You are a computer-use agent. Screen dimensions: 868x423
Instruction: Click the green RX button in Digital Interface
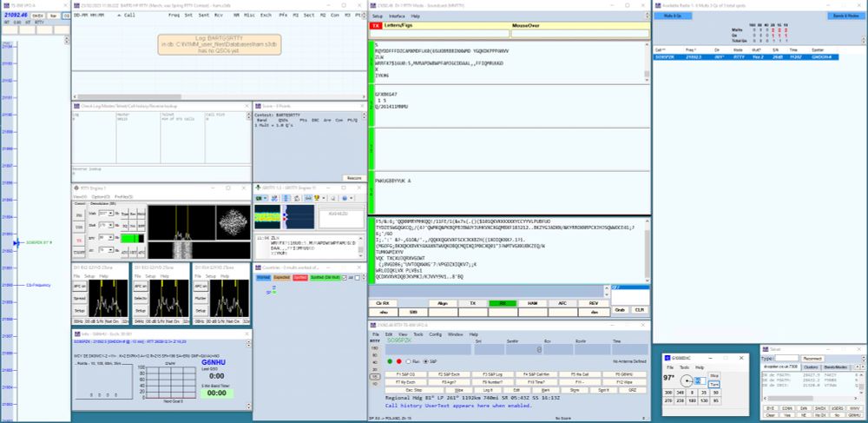click(x=502, y=303)
